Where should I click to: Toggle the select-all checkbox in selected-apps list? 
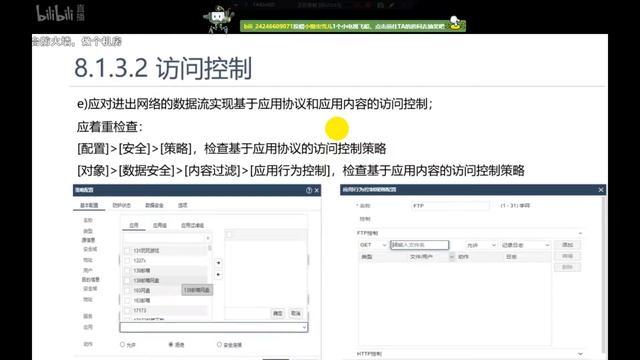point(229,235)
